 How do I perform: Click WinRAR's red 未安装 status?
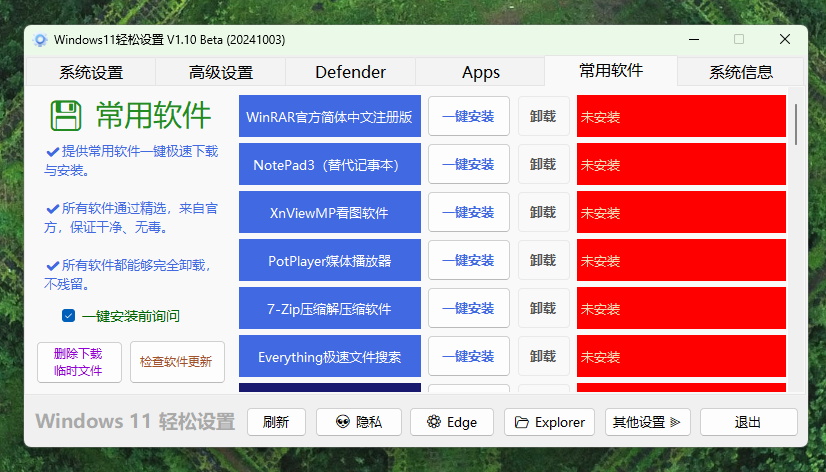coord(681,116)
